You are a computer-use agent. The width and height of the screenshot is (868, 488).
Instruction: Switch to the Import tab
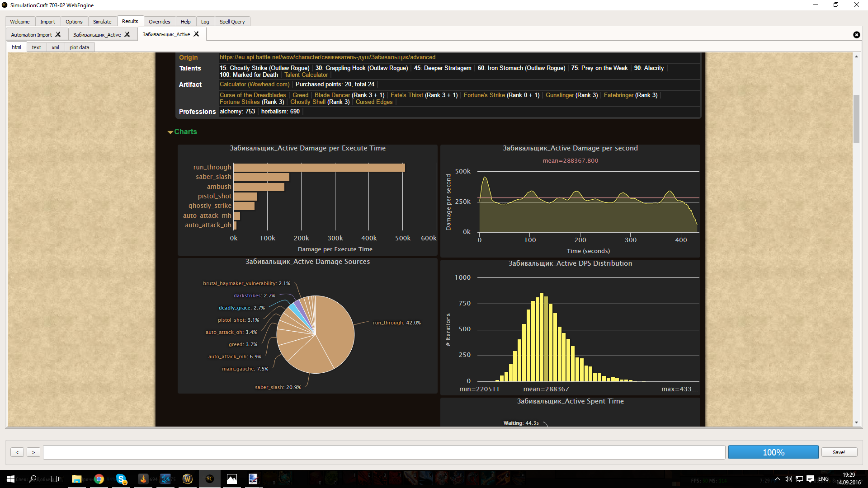point(47,22)
